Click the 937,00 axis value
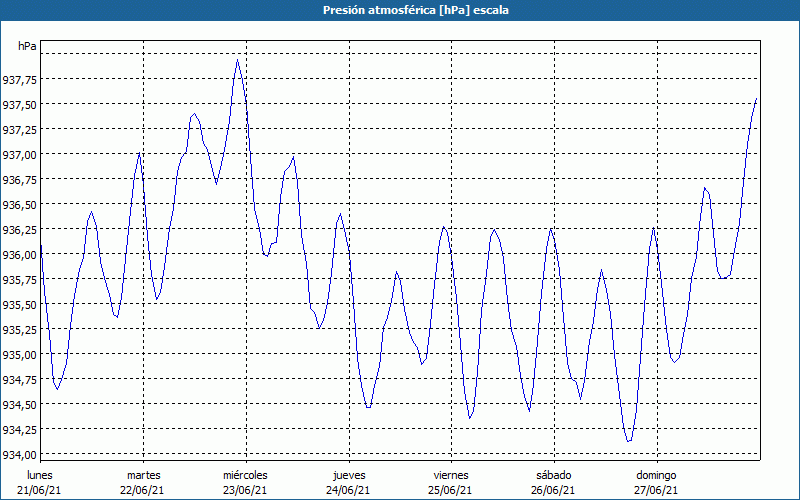 pos(19,154)
